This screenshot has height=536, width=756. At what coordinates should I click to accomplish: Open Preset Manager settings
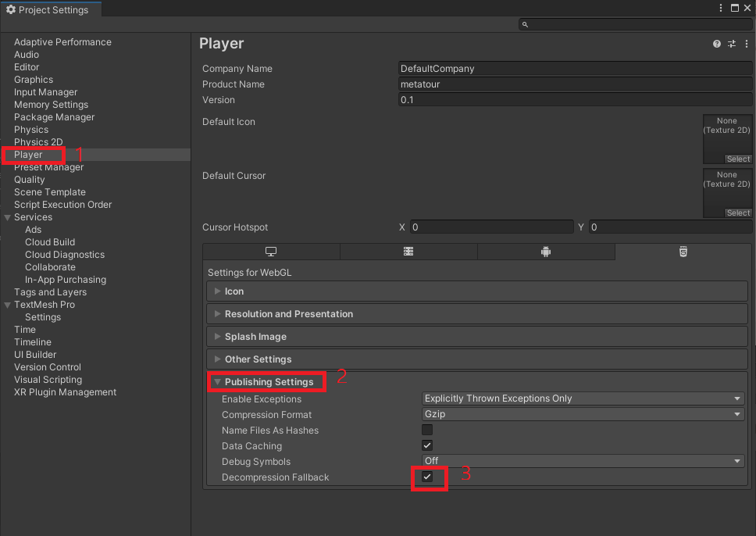tap(48, 167)
